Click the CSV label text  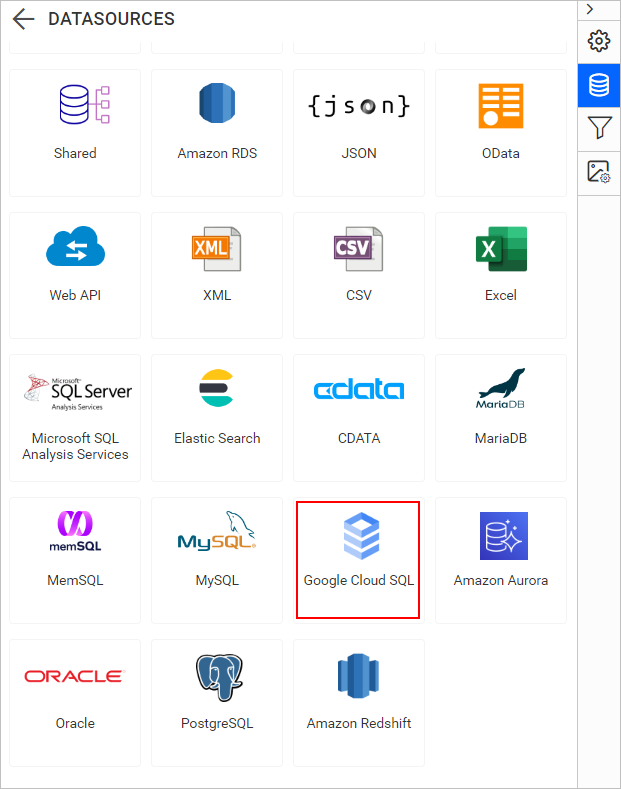(x=359, y=295)
